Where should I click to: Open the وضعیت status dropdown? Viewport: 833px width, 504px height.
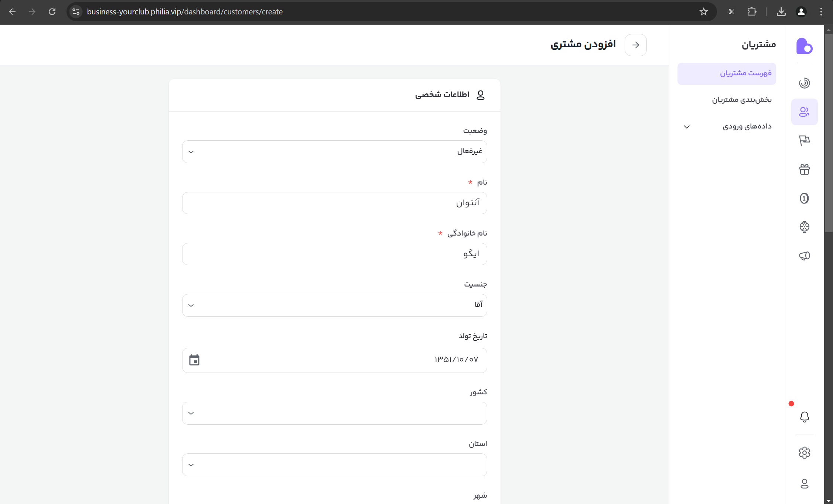click(334, 152)
